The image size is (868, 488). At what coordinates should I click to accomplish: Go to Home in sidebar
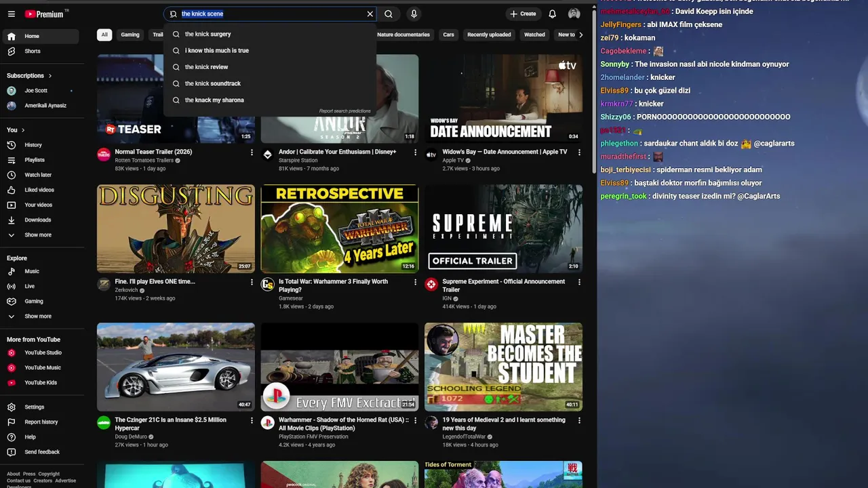42,36
